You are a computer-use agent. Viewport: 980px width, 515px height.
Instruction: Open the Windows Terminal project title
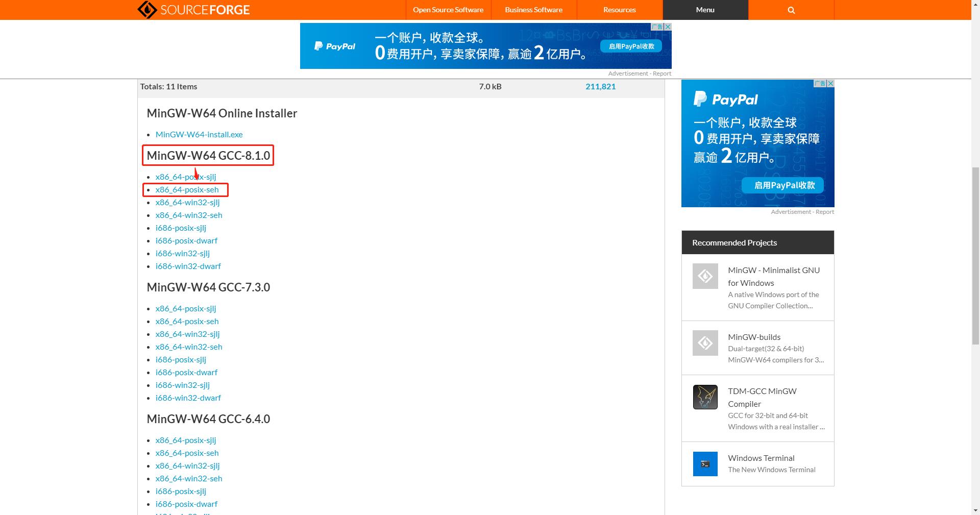(x=761, y=458)
